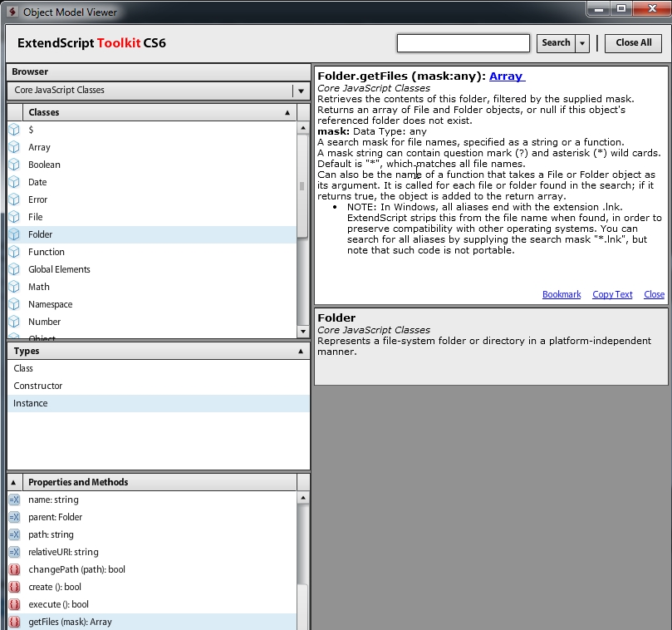Select the Boolean class row
Viewport: 672px width, 630px height.
[152, 165]
